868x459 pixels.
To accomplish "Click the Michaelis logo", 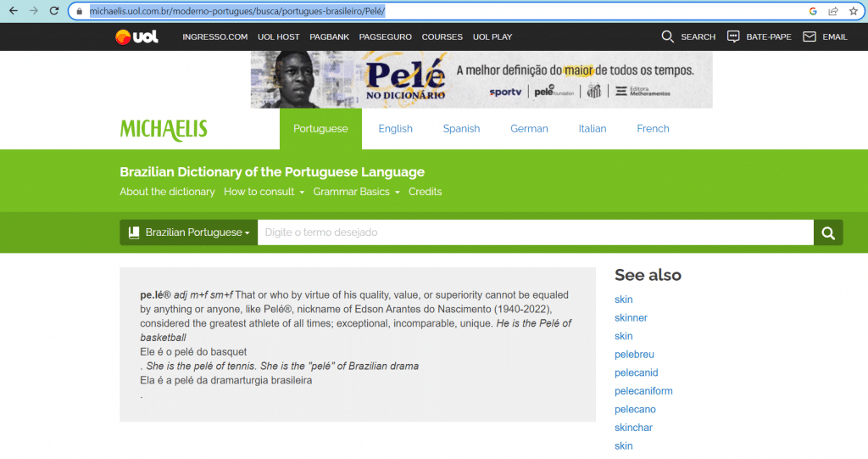I will click(x=164, y=130).
